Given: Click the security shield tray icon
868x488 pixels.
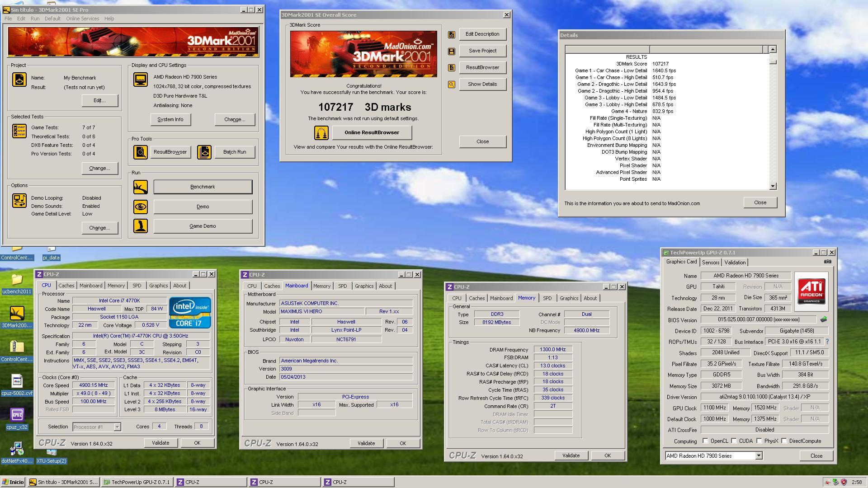Looking at the screenshot, I should (x=844, y=482).
